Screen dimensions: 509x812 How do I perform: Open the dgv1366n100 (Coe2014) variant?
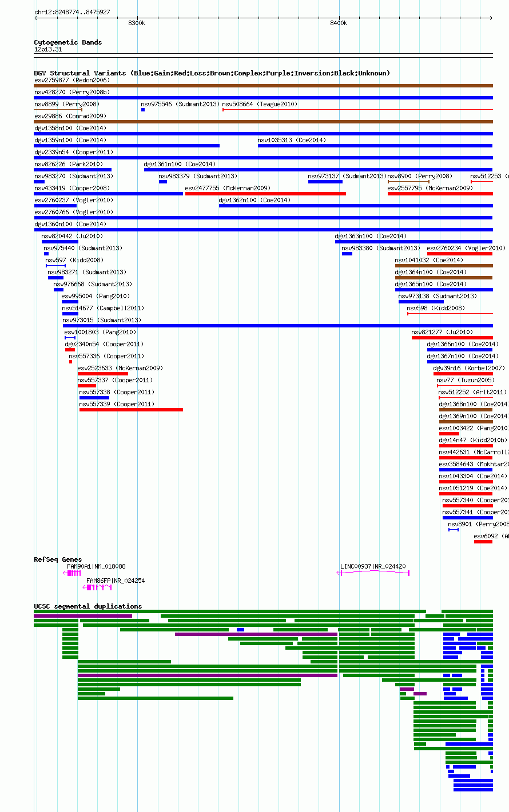coord(463,344)
